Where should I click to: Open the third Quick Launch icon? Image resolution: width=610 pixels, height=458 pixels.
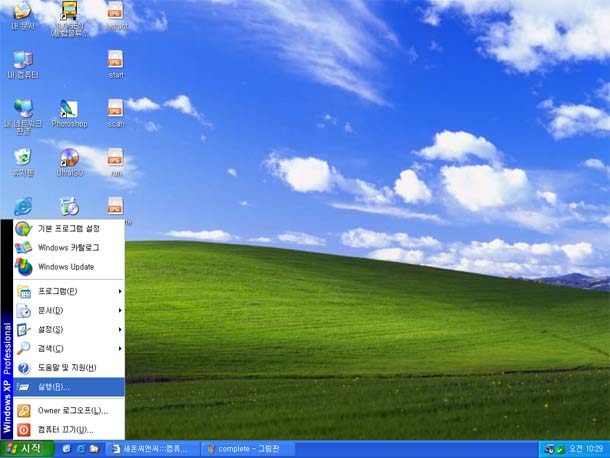[x=94, y=449]
